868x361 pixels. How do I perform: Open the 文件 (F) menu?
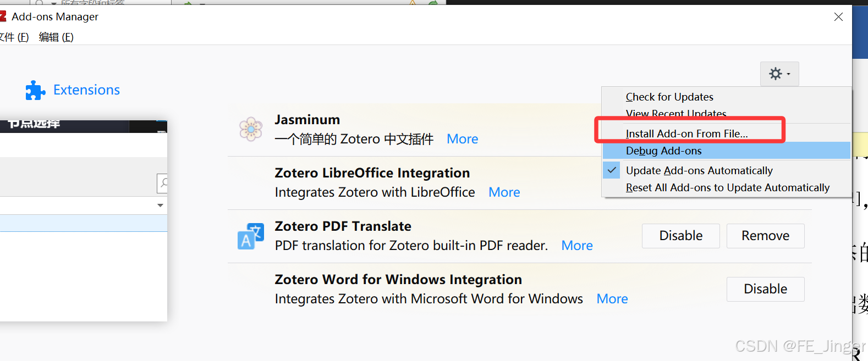click(x=14, y=37)
